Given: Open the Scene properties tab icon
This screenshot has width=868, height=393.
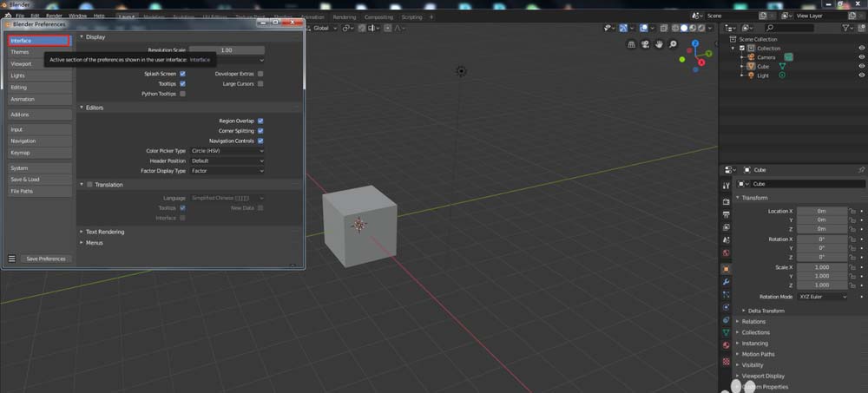Looking at the screenshot, I should tap(727, 240).
